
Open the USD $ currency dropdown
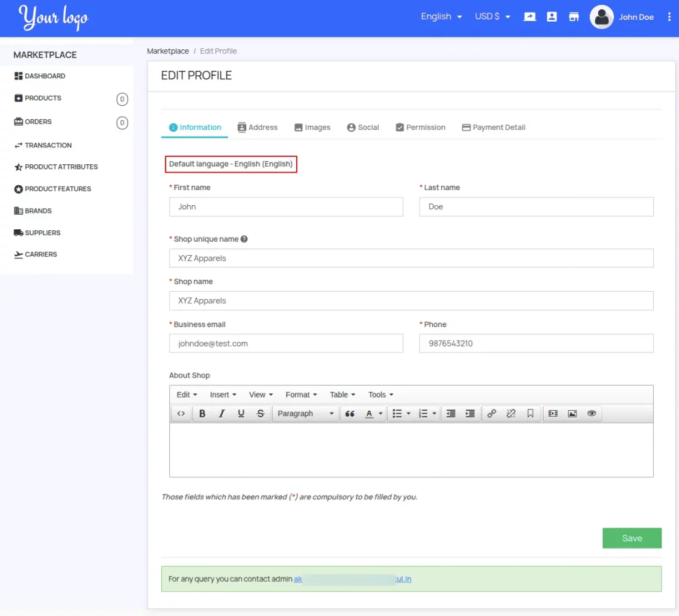[492, 17]
